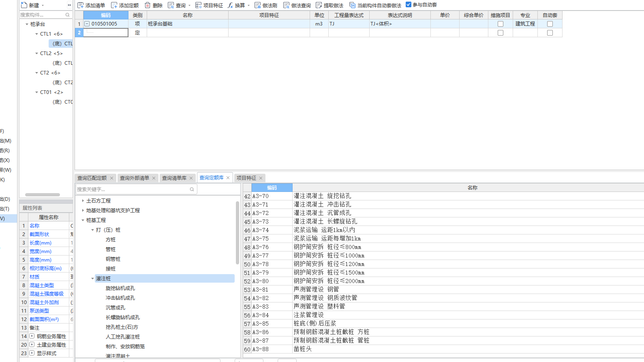Switch to 查询匹配定额 tab
644x362 pixels.
92,178
